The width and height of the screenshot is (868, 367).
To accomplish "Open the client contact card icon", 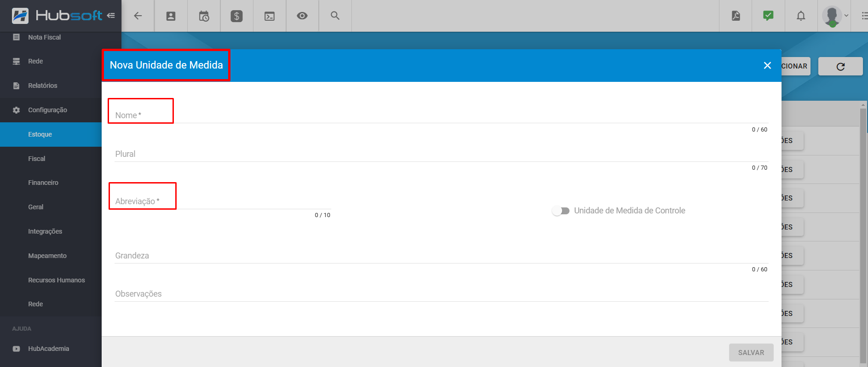I will tap(171, 16).
